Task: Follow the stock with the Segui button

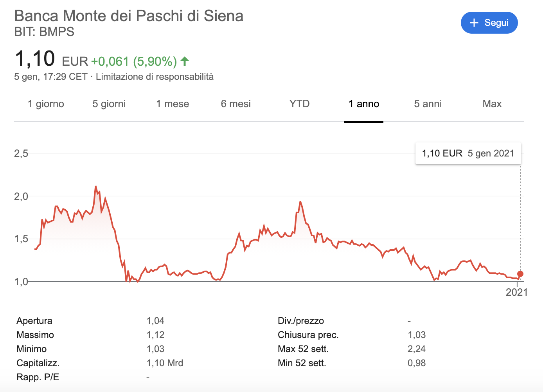Action: pyautogui.click(x=489, y=23)
